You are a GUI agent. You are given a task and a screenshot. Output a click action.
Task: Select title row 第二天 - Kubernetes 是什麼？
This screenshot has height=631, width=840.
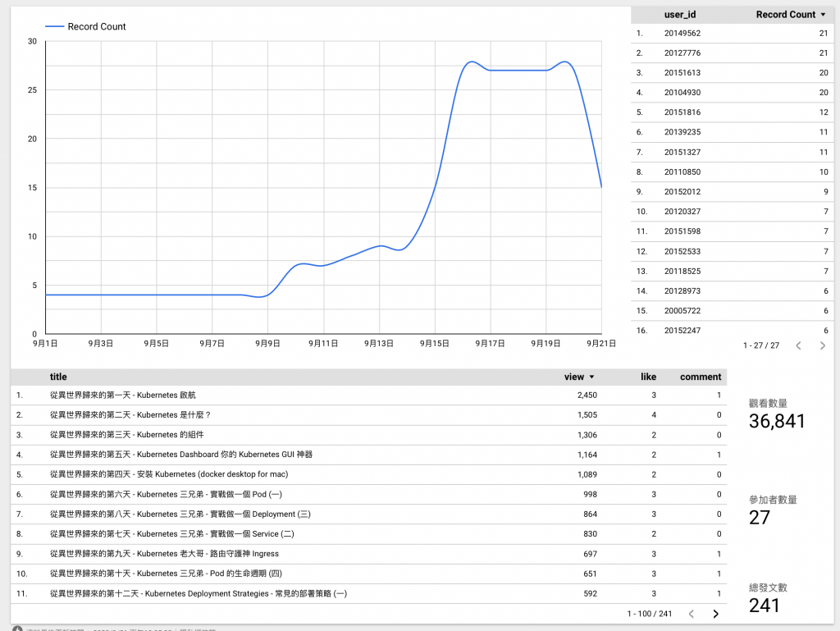click(x=368, y=415)
